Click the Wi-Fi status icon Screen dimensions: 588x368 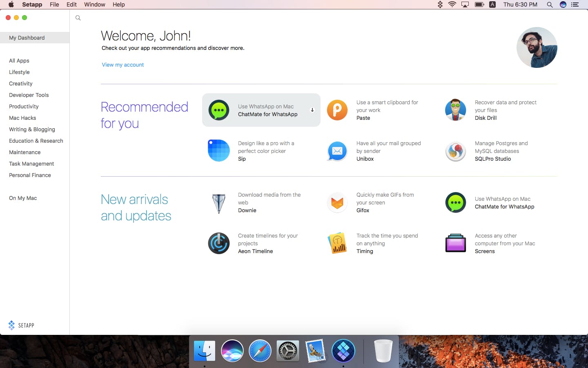[x=452, y=4]
